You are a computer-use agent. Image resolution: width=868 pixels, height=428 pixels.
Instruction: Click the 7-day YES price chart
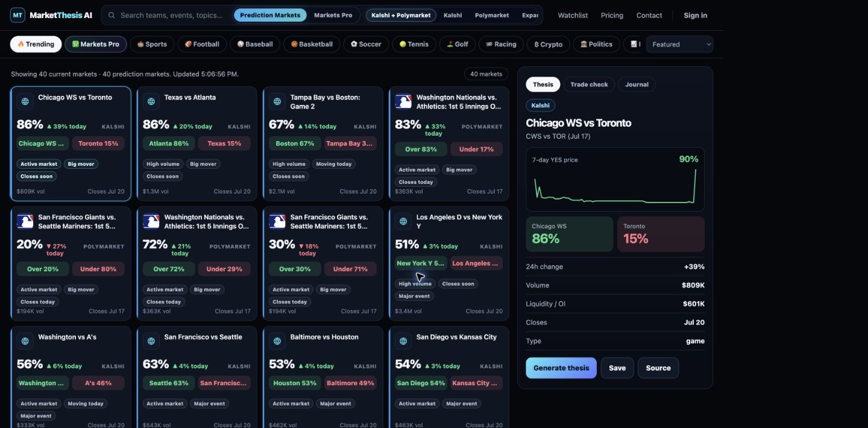615,180
